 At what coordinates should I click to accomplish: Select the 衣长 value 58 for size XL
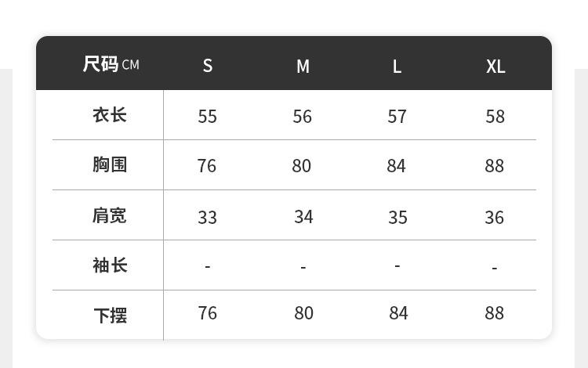[x=495, y=117]
